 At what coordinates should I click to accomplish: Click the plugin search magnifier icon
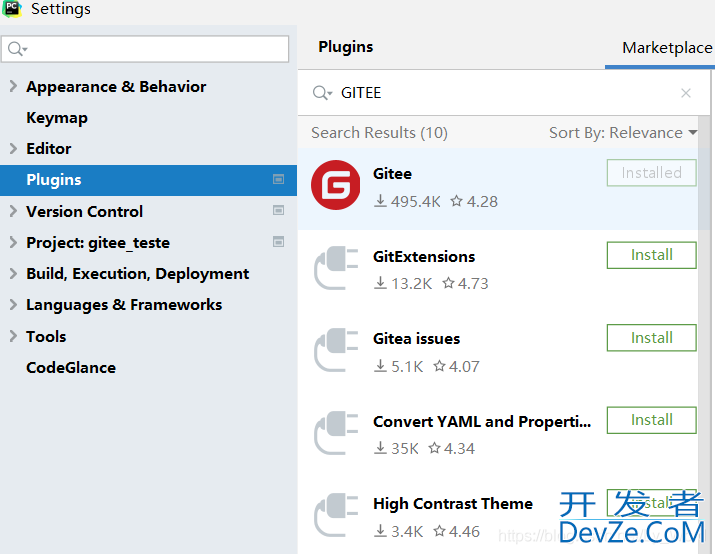point(322,93)
